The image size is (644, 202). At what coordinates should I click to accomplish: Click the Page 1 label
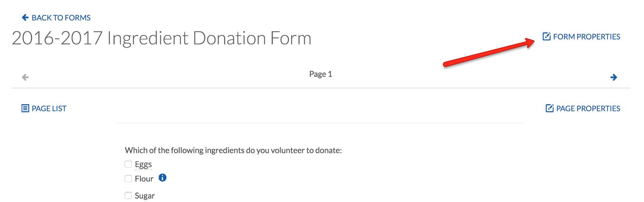coord(321,74)
